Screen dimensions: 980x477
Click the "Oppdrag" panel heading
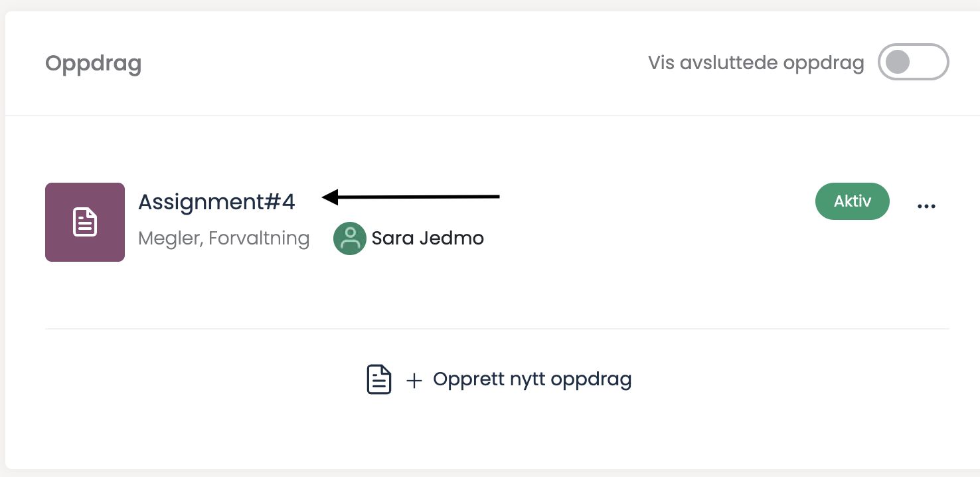93,64
